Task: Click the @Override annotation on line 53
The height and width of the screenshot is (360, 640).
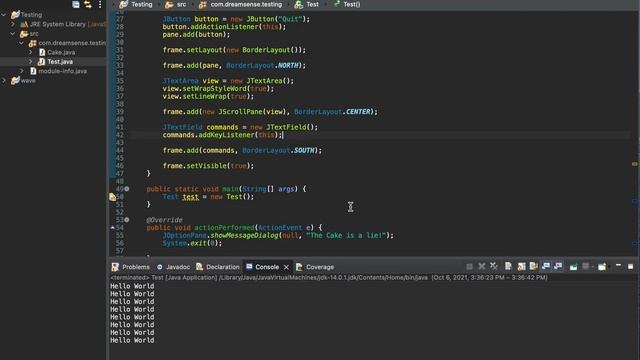Action: [x=164, y=220]
